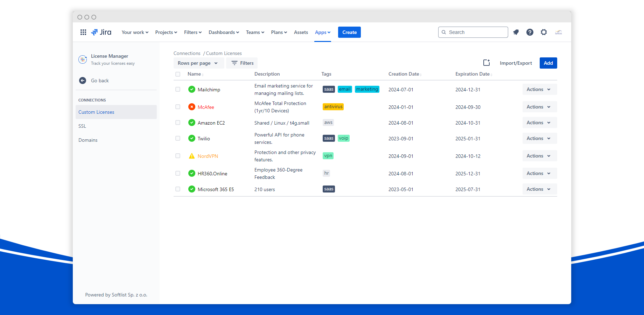Click the Jira logo
Image resolution: width=644 pixels, height=315 pixels.
click(101, 32)
